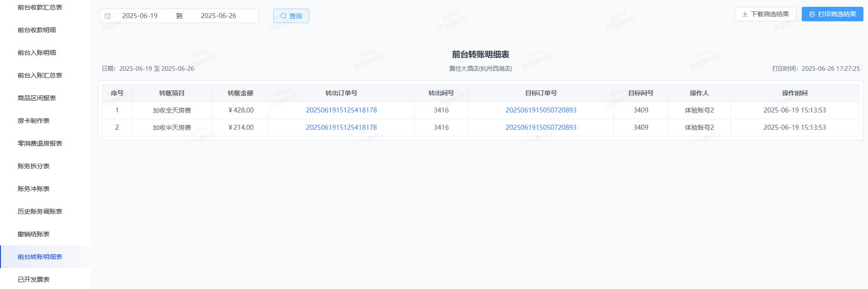Open target order link in row 1
This screenshot has width=868, height=289.
click(x=541, y=110)
